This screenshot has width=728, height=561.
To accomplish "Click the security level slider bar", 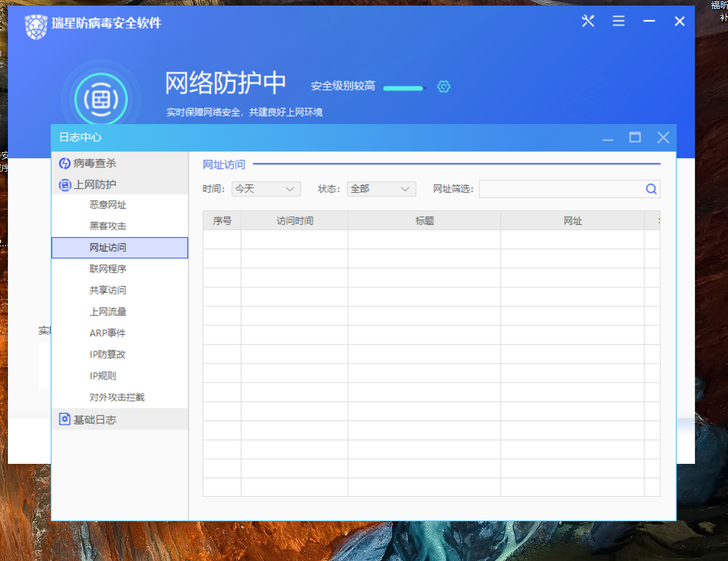I will pyautogui.click(x=403, y=88).
